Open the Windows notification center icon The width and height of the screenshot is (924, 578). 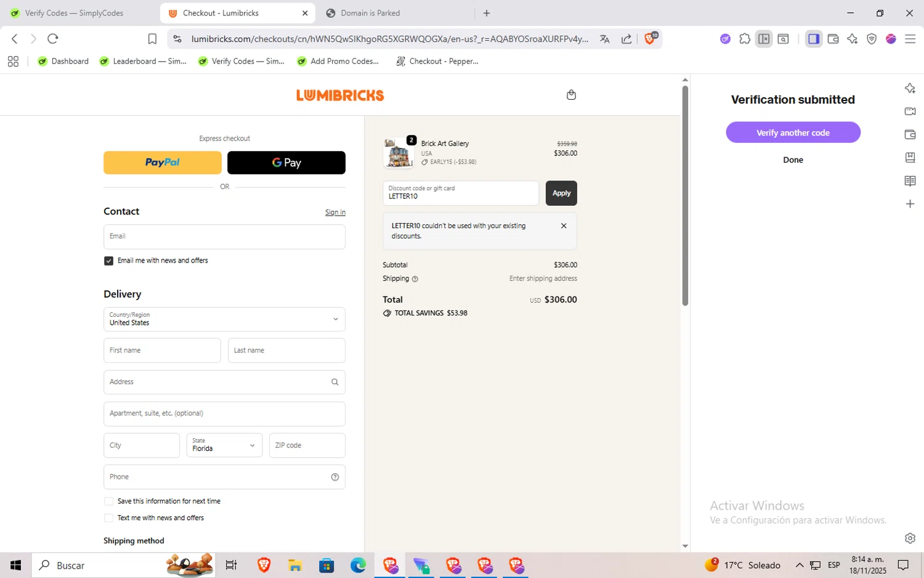coord(903,565)
